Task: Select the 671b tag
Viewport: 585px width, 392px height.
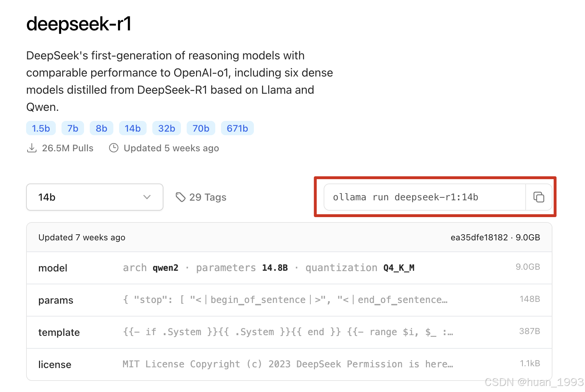Action: coord(237,128)
